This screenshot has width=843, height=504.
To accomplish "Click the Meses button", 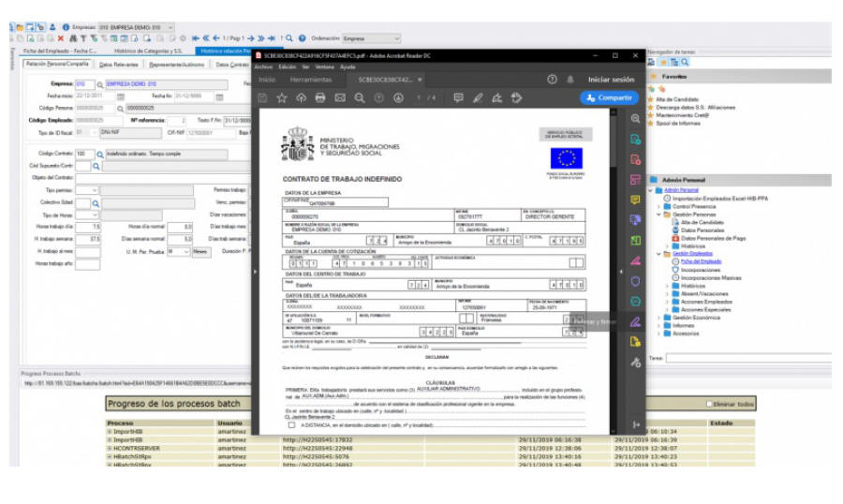I will [x=200, y=252].
